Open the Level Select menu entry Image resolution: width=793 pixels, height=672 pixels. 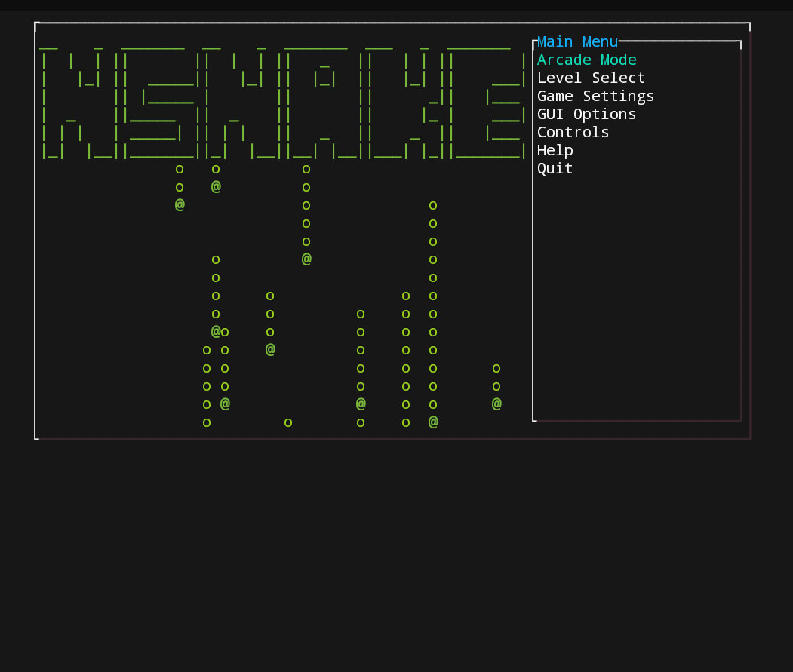click(x=591, y=78)
